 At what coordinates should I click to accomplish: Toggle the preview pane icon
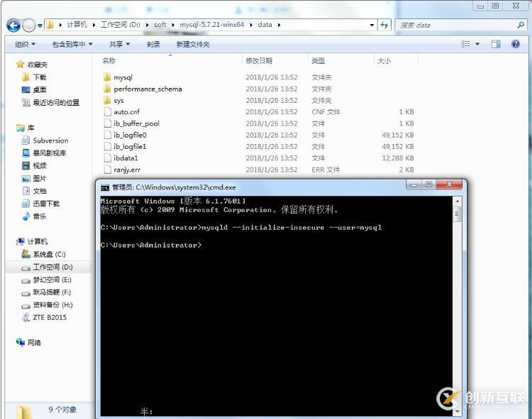[496, 44]
